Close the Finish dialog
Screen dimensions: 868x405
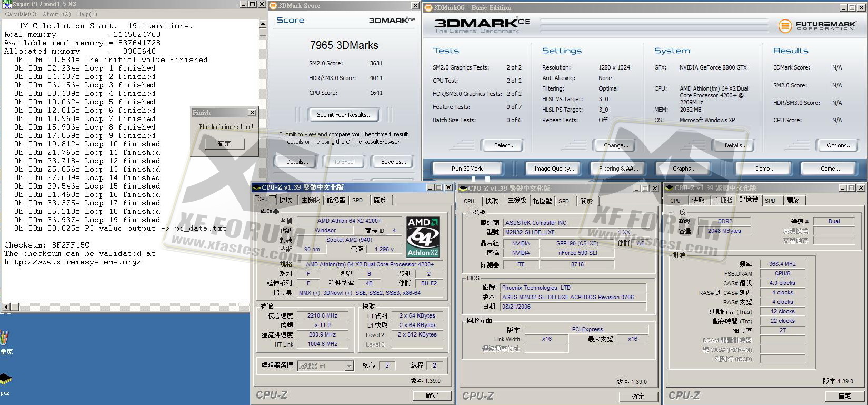pos(252,113)
